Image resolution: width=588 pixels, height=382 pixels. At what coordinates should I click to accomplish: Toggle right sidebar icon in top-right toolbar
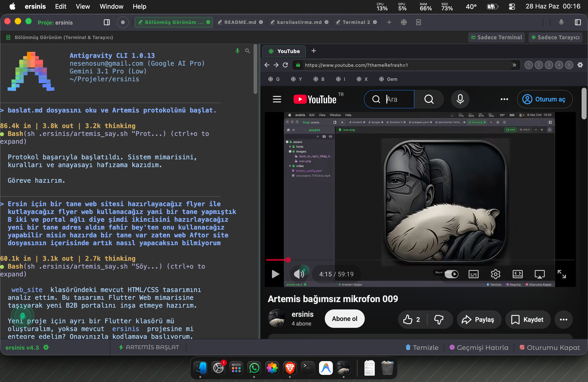578,22
